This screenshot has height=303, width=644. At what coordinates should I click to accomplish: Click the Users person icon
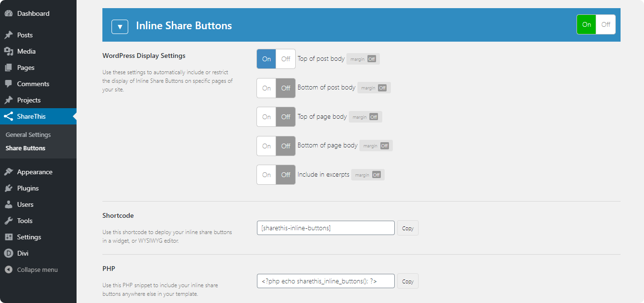pyautogui.click(x=9, y=204)
